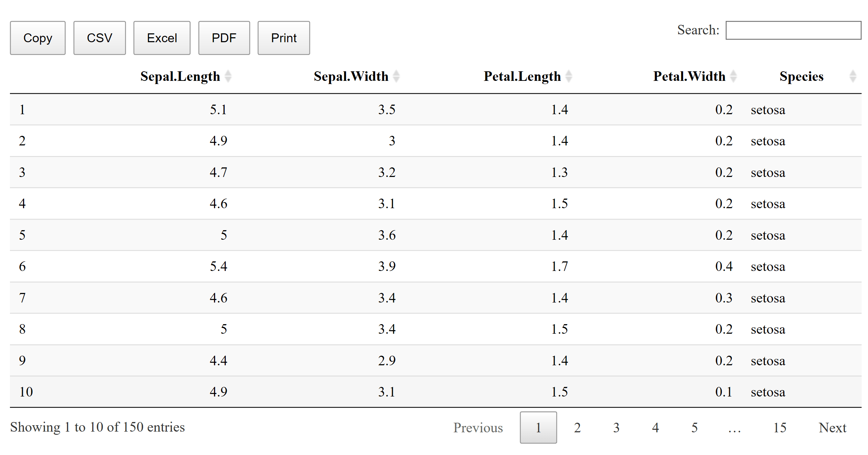Viewport: 868px width, 455px height.
Task: Go to page 2 of results
Action: [577, 428]
